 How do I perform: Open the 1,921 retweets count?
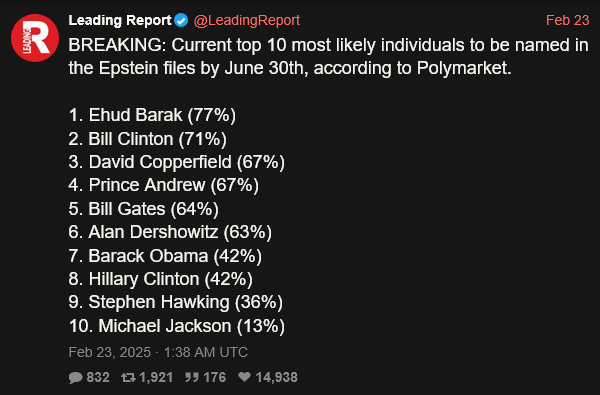coord(156,377)
